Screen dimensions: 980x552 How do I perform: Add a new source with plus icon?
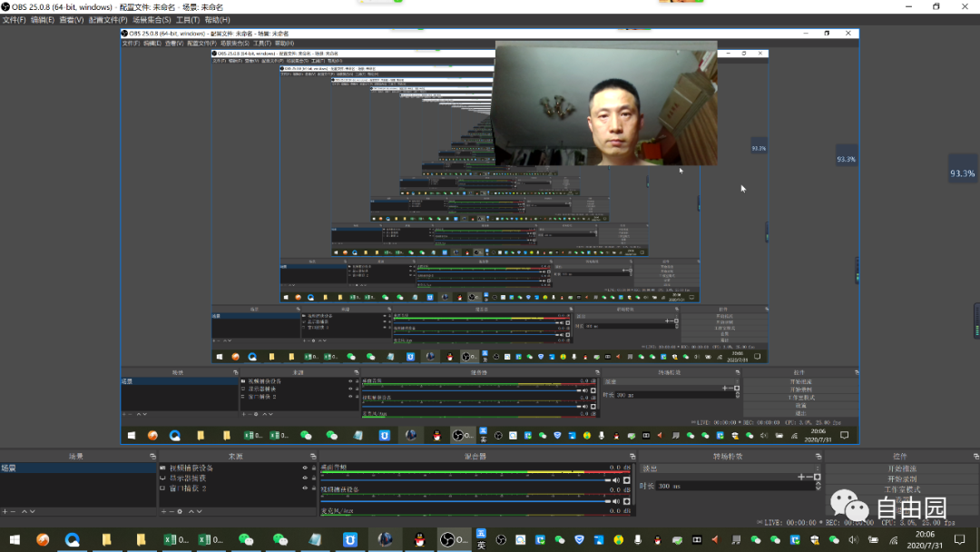coord(163,511)
